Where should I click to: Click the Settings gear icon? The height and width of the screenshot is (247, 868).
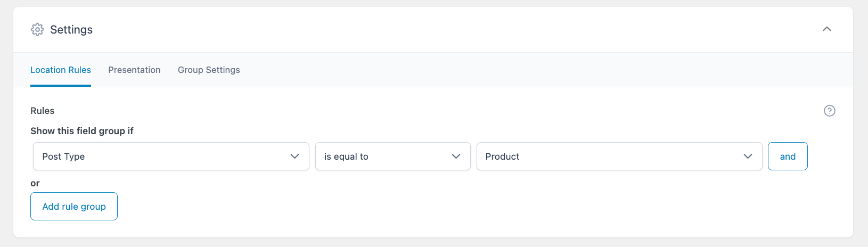pyautogui.click(x=37, y=29)
